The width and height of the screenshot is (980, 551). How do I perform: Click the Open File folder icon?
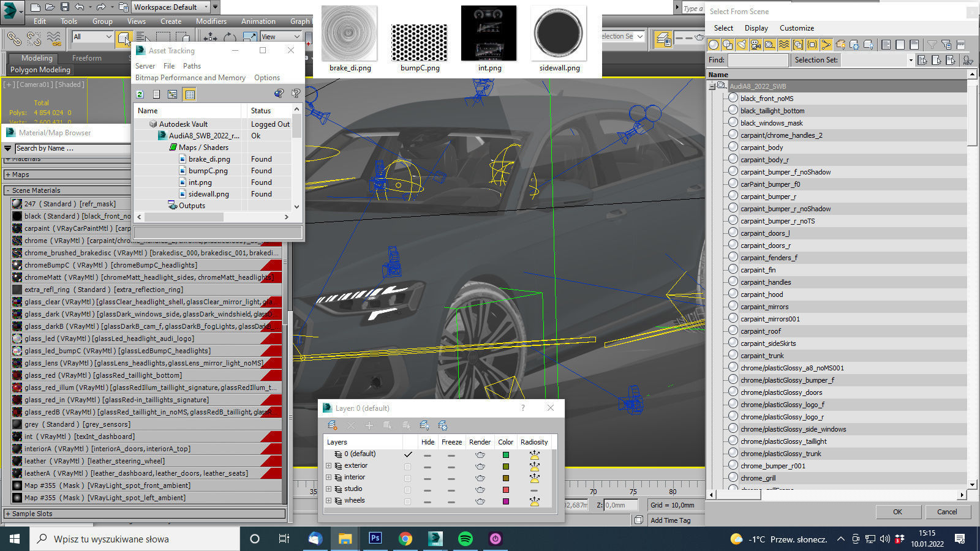tap(50, 7)
